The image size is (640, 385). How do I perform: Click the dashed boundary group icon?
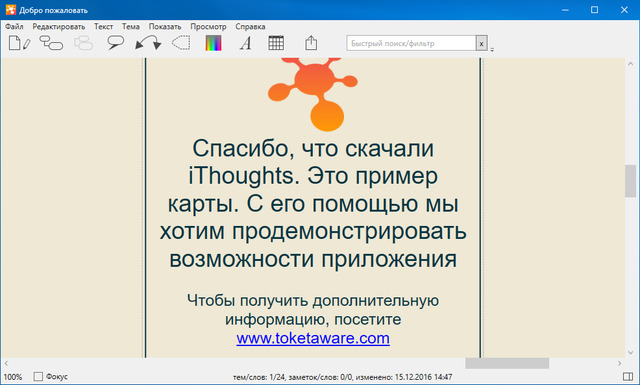click(181, 43)
